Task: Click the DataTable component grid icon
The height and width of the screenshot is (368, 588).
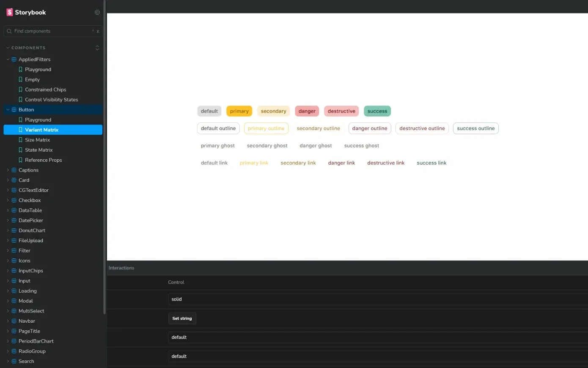Action: coord(14,210)
